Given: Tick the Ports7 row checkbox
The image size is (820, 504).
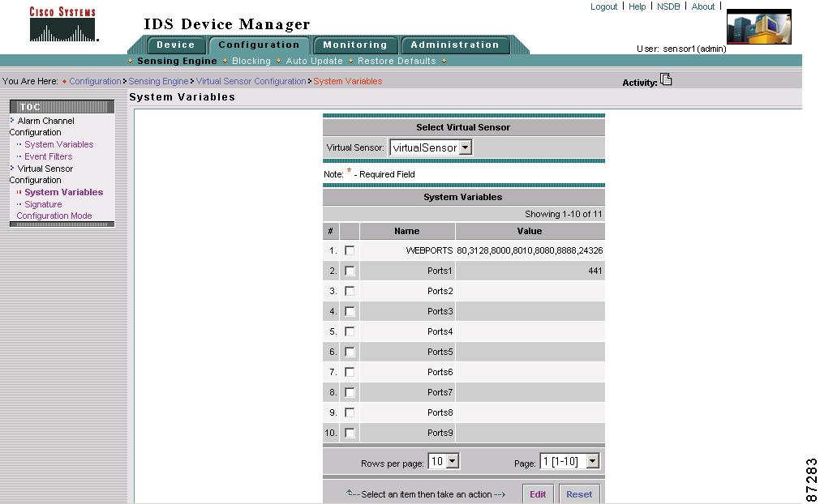Looking at the screenshot, I should point(350,392).
